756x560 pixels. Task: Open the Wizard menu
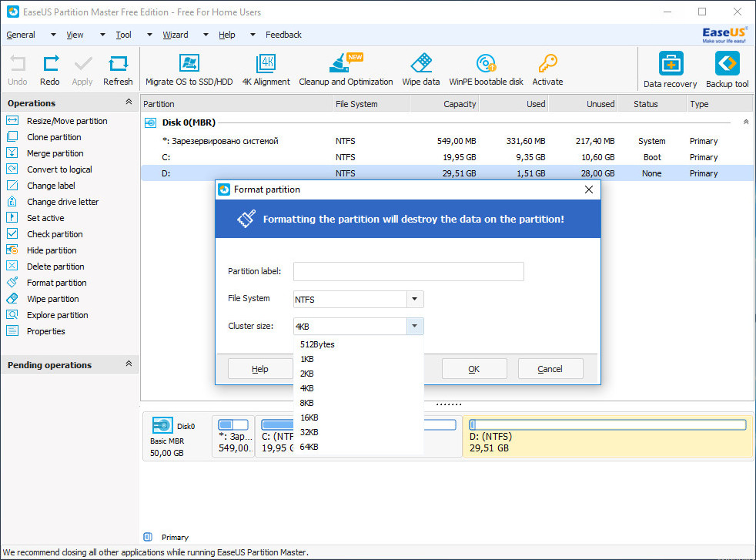176,35
